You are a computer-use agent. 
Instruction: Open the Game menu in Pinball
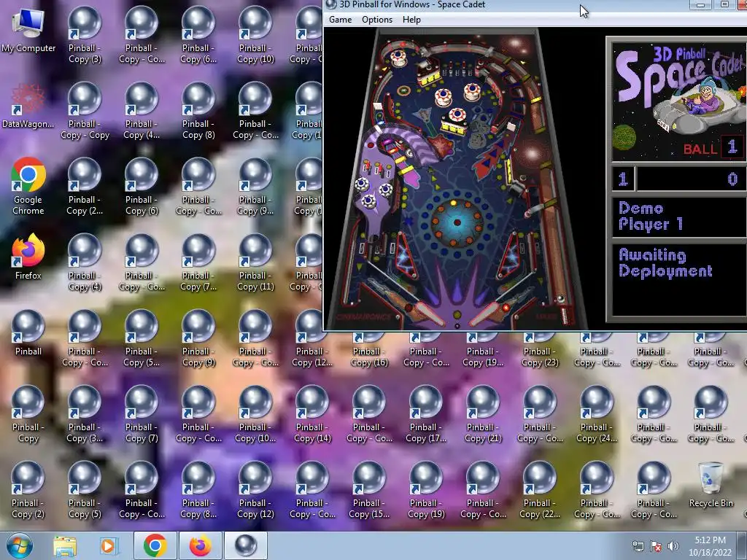coord(340,20)
